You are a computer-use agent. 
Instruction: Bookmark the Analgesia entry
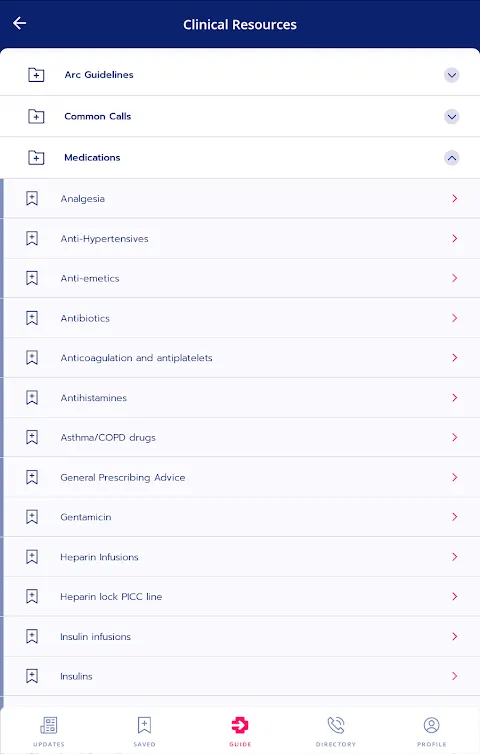click(x=32, y=199)
